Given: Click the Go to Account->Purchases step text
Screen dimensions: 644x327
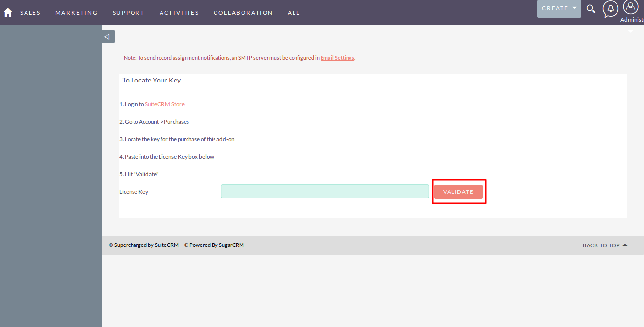Looking at the screenshot, I should [x=154, y=122].
